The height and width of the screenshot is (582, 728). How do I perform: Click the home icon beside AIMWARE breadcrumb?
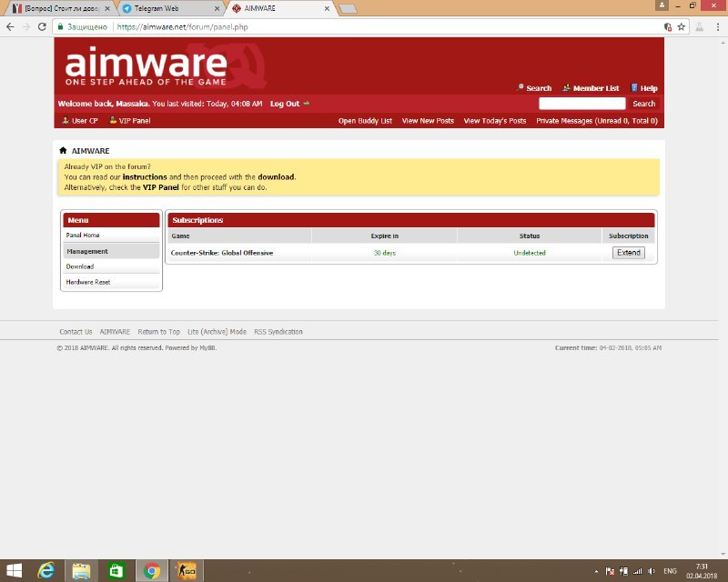(63, 150)
